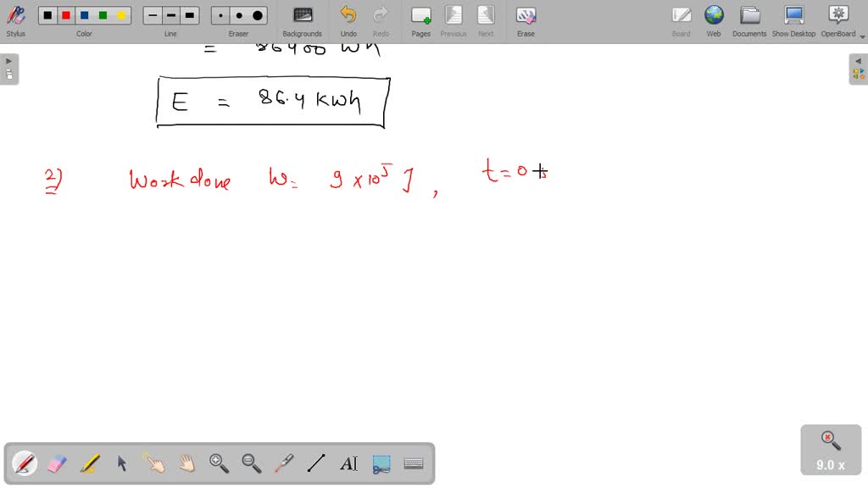The height and width of the screenshot is (488, 868).
Task: Choose the smallest eraser size
Action: [220, 15]
